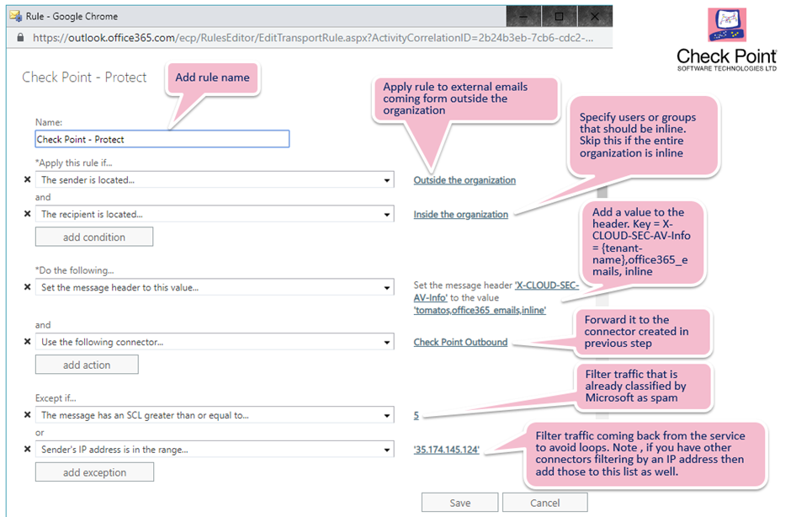Save the transport rule

point(460,503)
